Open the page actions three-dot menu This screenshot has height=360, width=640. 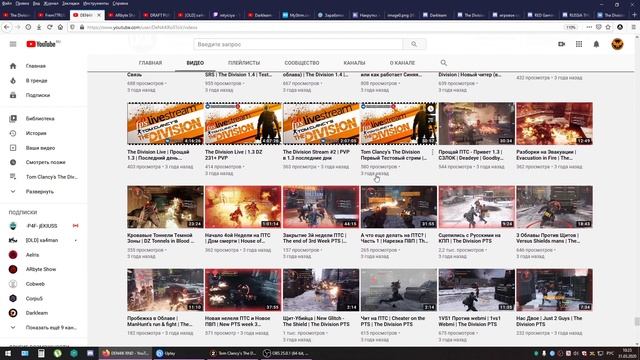(x=589, y=27)
